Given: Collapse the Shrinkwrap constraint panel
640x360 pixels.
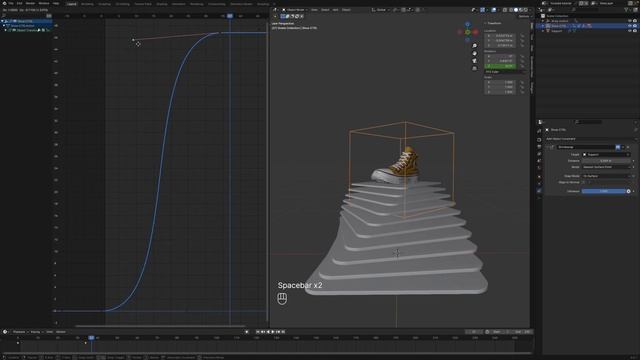Looking at the screenshot, I should (547, 147).
